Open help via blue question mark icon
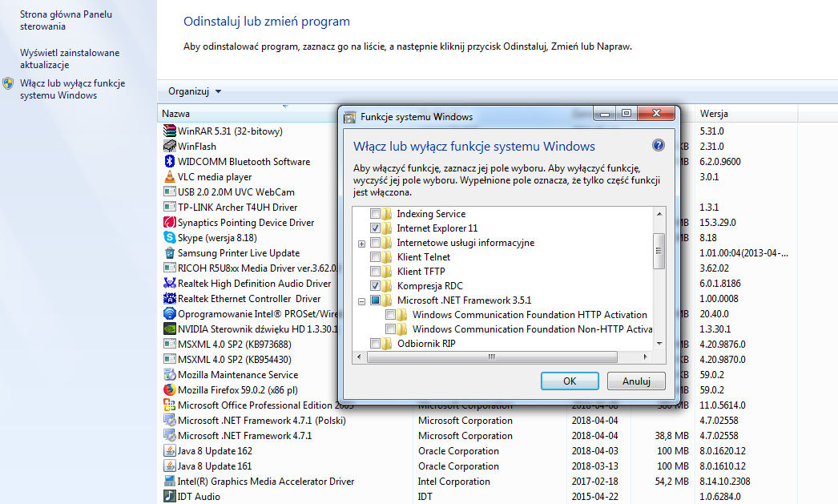 [659, 146]
